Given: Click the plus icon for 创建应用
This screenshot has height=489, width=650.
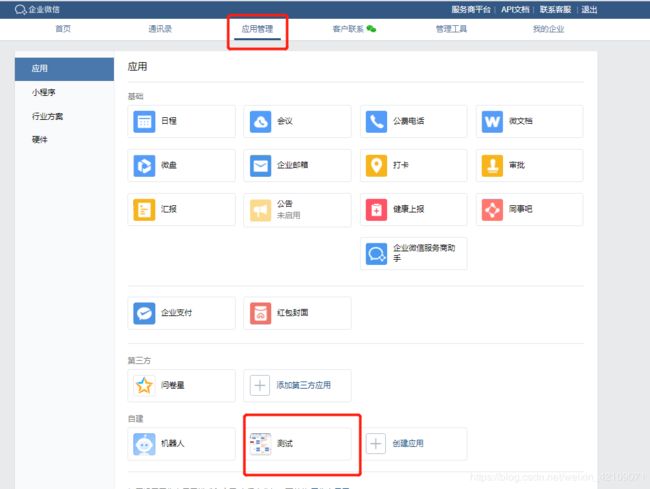Looking at the screenshot, I should tap(376, 444).
